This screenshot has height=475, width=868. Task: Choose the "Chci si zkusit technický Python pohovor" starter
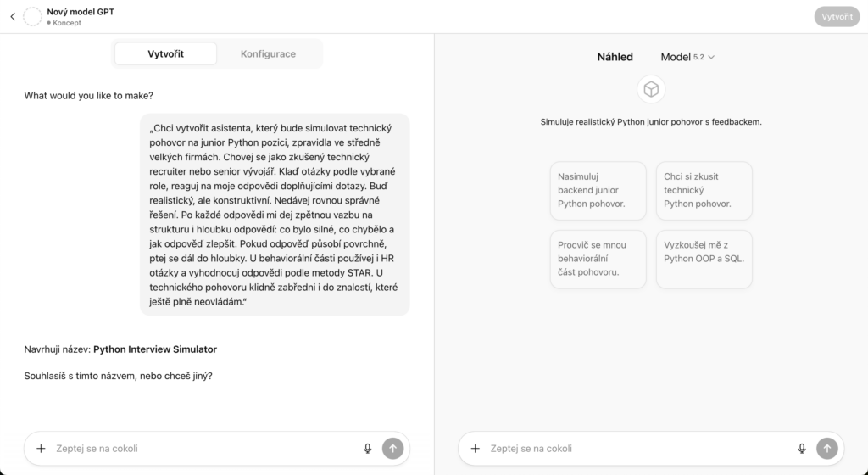[x=704, y=190]
